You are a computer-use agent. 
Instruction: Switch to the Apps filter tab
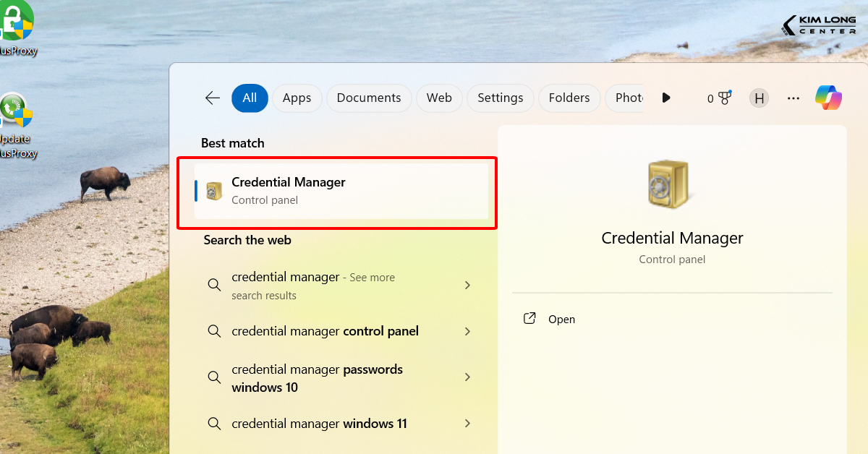pos(297,98)
